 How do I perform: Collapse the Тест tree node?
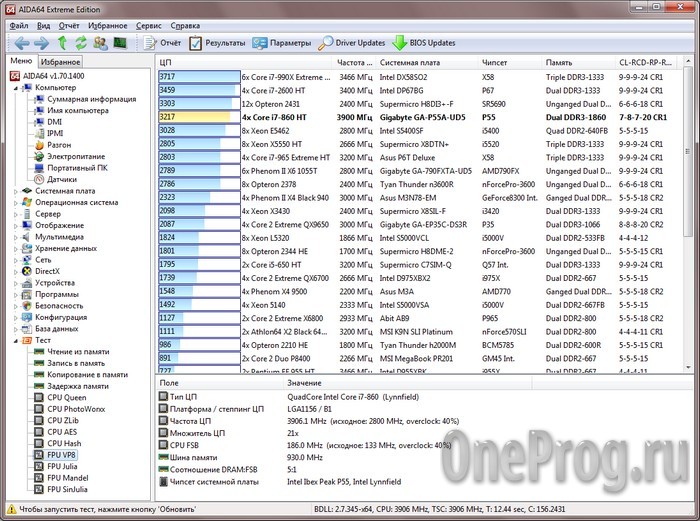tap(15, 341)
